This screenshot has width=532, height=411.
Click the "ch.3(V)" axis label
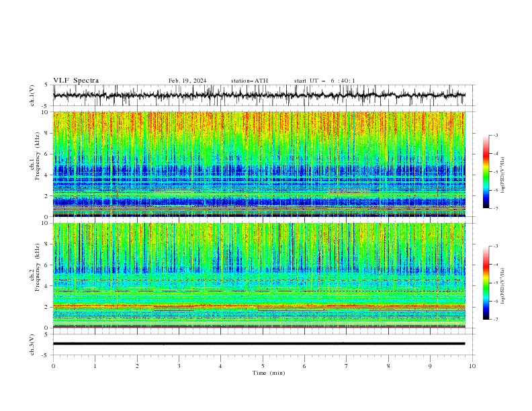click(32, 345)
